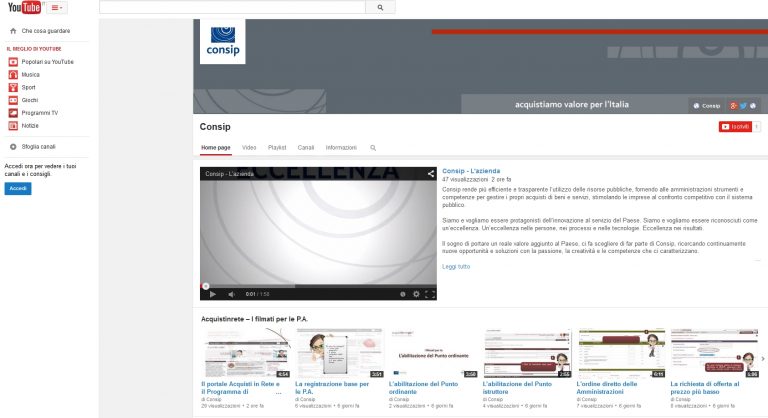Click the YouTube logo
This screenshot has width=768, height=418.
[24, 8]
